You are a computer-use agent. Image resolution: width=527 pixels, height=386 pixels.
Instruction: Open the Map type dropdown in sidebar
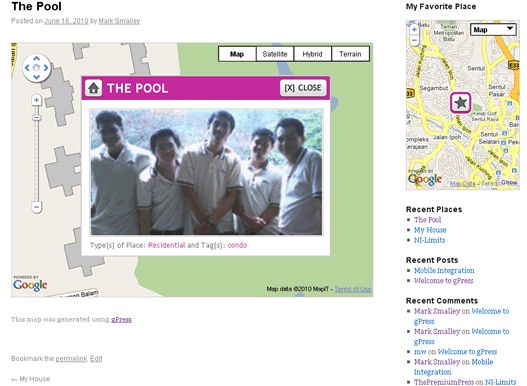tap(493, 30)
